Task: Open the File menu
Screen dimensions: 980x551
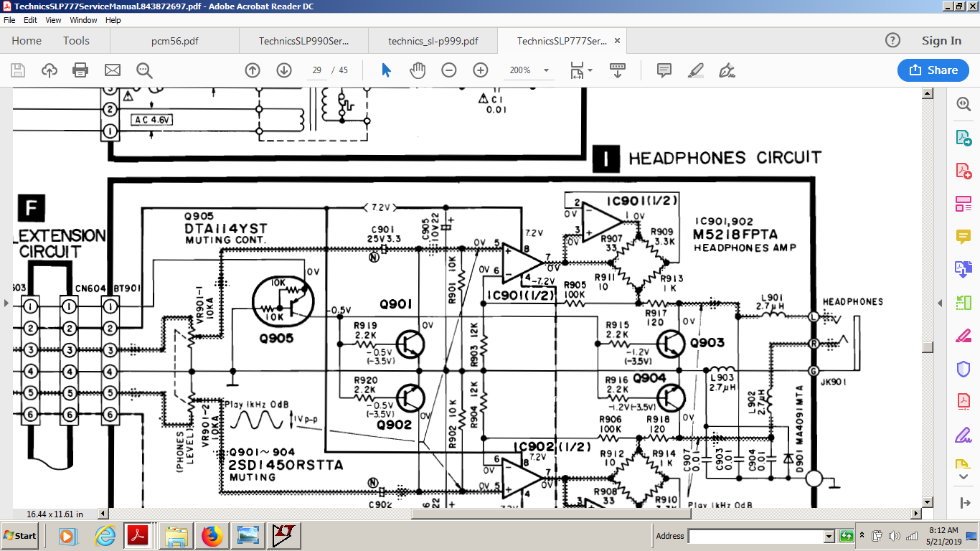Action: (x=9, y=20)
